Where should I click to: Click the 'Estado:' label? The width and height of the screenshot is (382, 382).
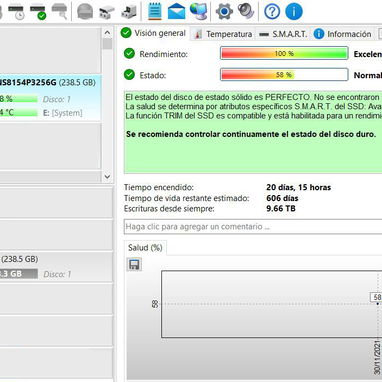(x=153, y=75)
